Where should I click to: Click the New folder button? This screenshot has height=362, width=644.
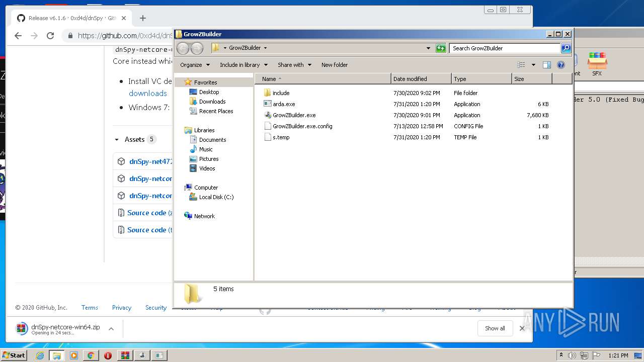click(x=335, y=65)
